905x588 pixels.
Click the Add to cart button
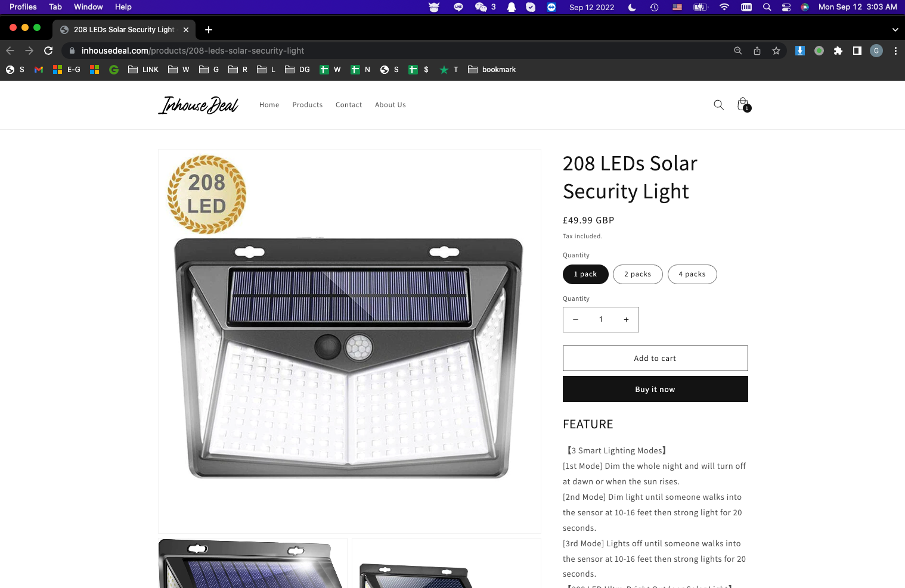click(655, 359)
